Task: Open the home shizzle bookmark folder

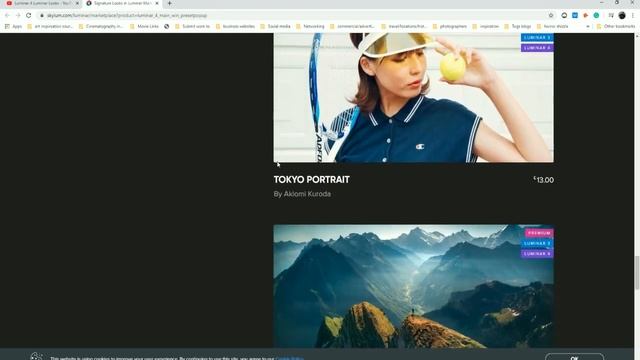Action: [x=552, y=26]
